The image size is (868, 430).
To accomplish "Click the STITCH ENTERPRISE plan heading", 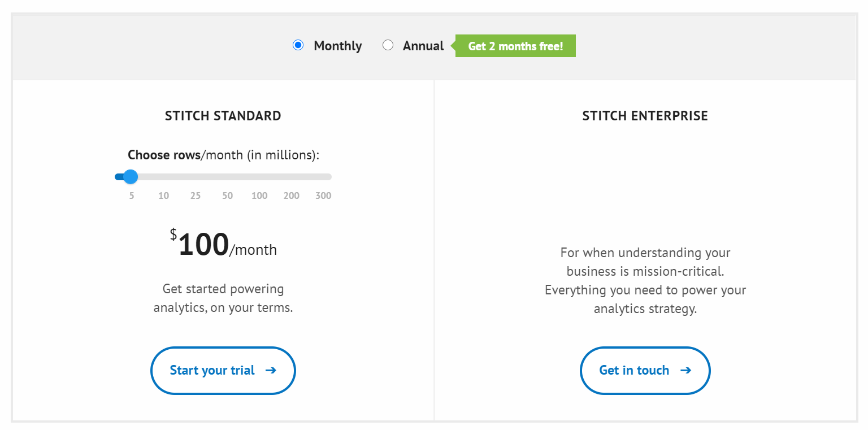I will (x=645, y=116).
